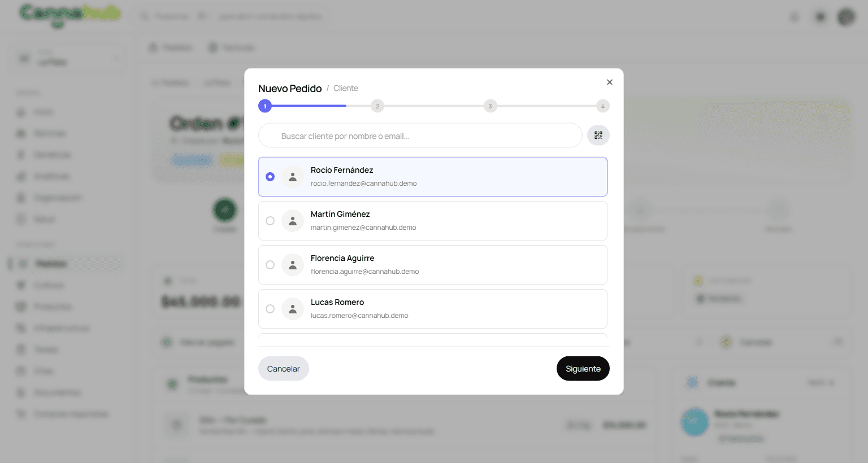Click the name "Lucas Romero"
The width and height of the screenshot is (868, 463).
[337, 302]
